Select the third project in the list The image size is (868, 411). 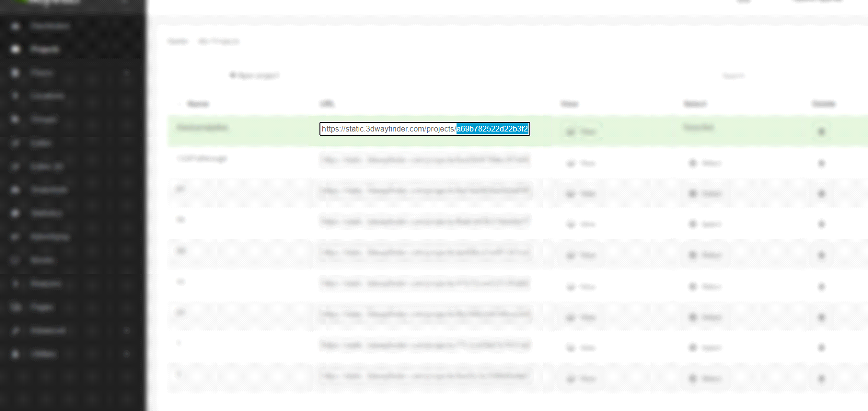coord(705,194)
